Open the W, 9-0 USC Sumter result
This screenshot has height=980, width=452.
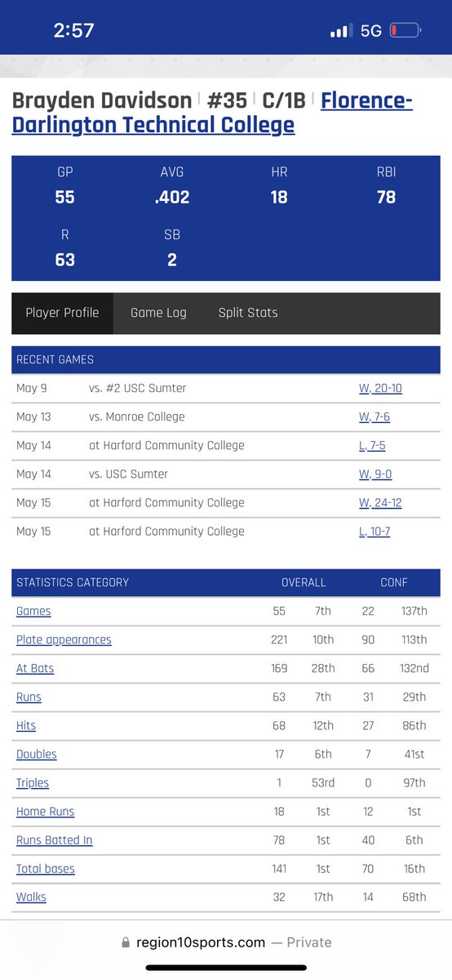tap(375, 474)
